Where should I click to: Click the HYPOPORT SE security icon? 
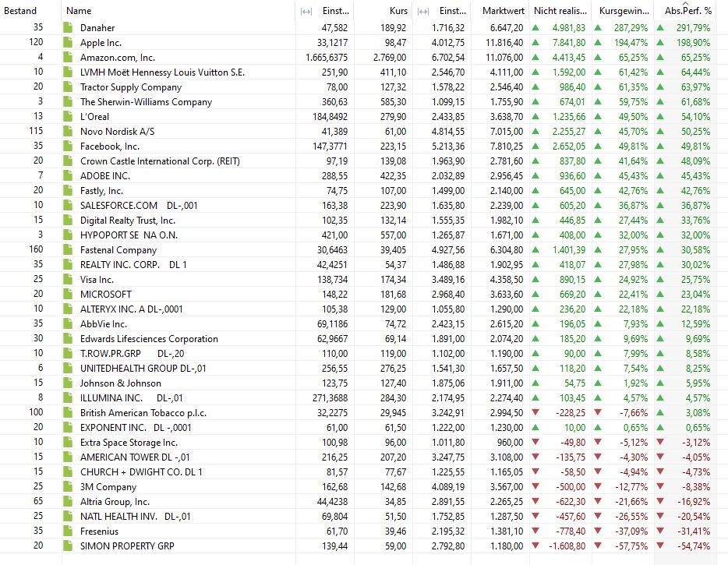tap(68, 235)
